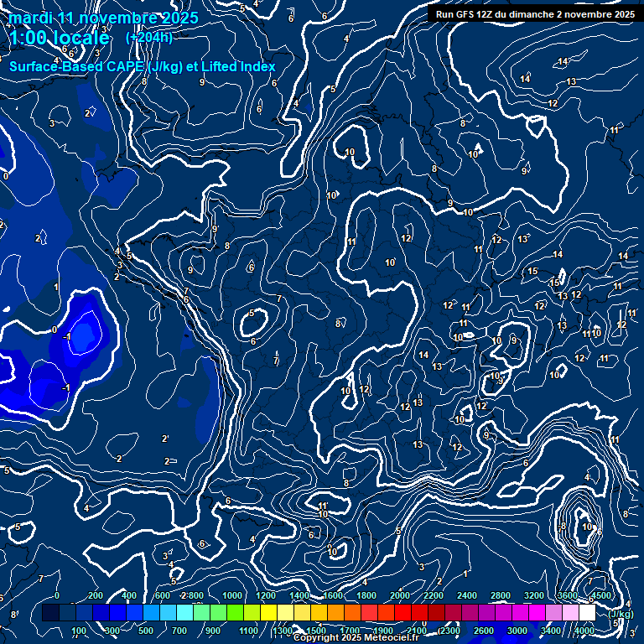
Task: Click the '500' legend label
Action: (146, 631)
